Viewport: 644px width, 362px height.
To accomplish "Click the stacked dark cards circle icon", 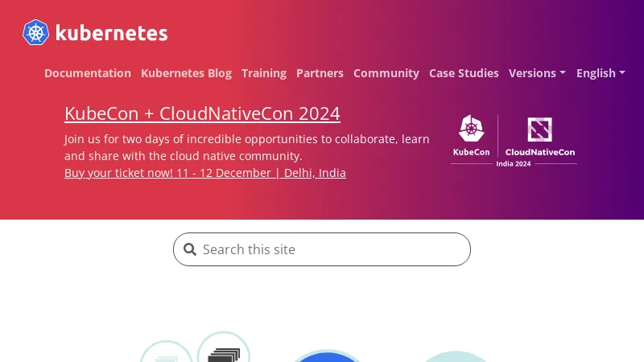I will click(224, 352).
